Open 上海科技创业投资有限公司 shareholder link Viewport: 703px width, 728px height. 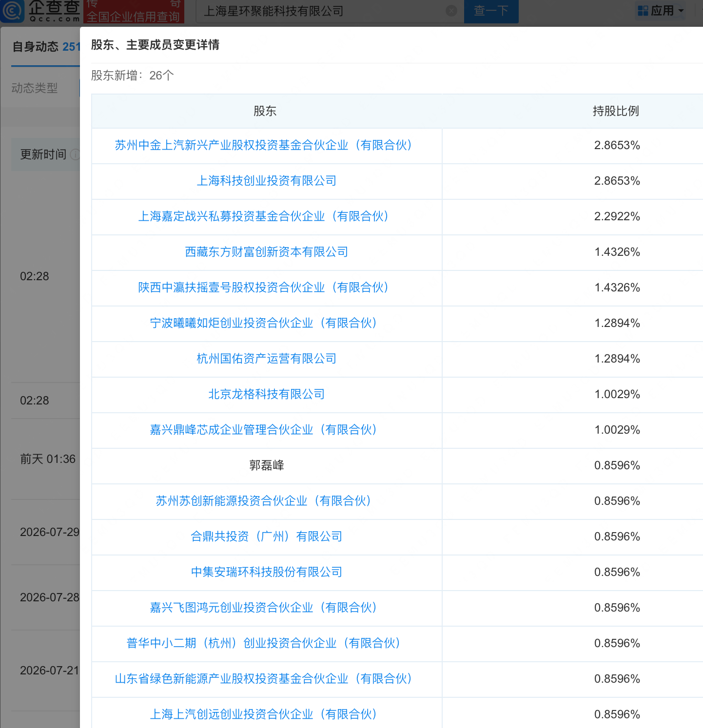[267, 181]
